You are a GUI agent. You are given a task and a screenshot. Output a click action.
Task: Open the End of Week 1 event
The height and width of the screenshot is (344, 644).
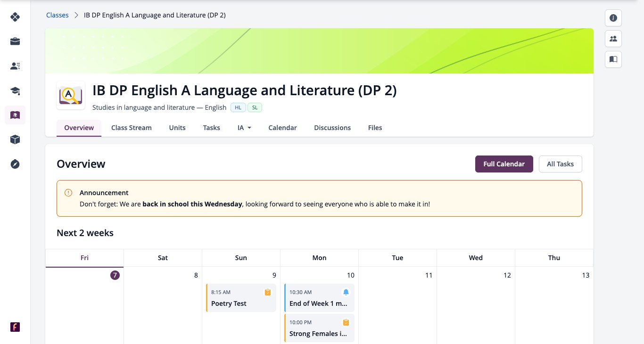pos(319,298)
